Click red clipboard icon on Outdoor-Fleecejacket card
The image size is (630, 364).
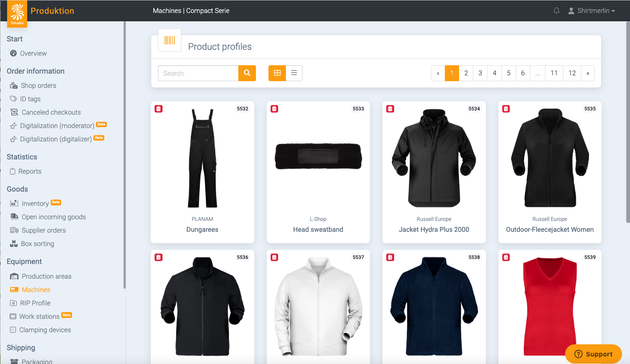[506, 109]
